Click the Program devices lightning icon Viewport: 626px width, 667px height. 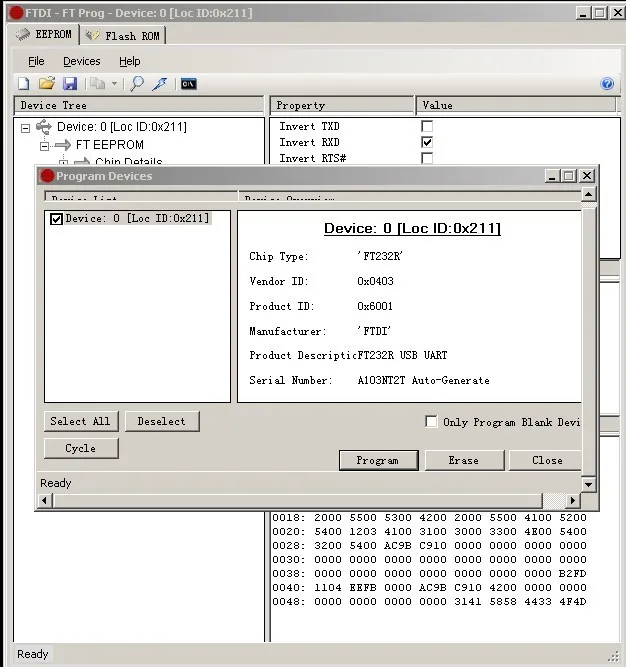click(x=159, y=84)
